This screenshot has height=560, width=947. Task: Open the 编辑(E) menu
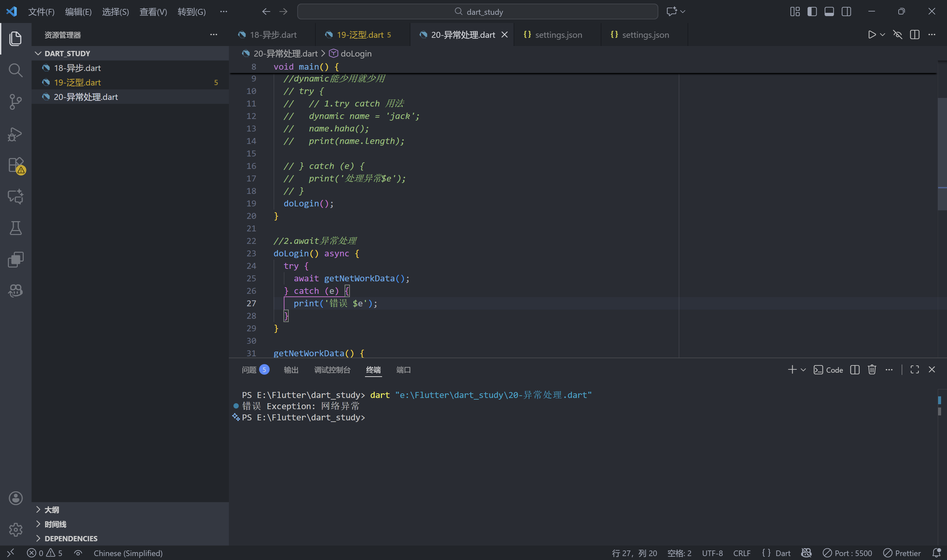coord(78,12)
